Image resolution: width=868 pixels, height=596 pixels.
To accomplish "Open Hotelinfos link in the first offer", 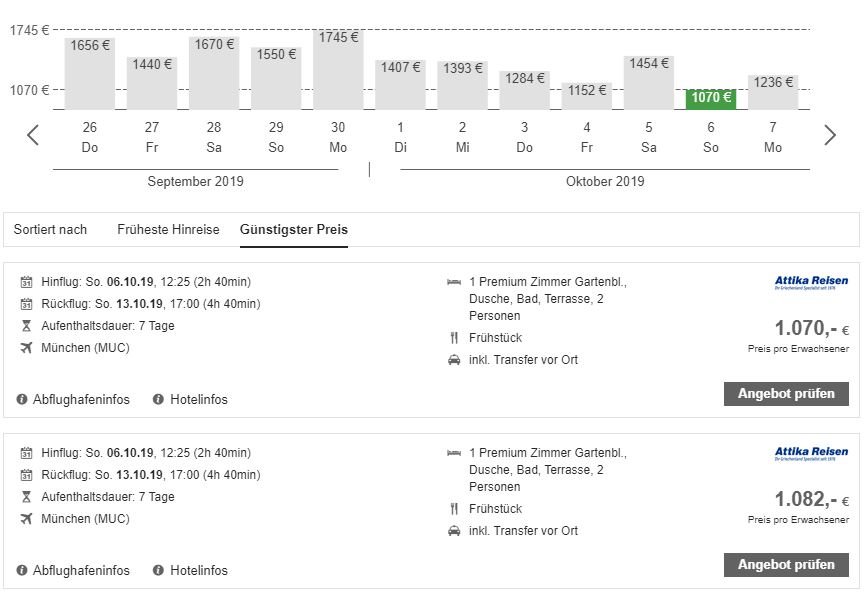I will 199,399.
